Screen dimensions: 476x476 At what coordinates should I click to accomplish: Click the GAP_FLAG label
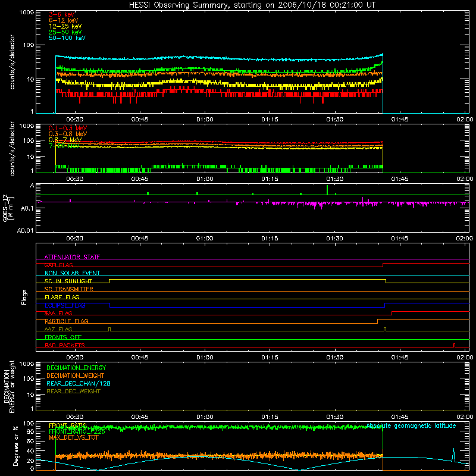[x=58, y=265]
